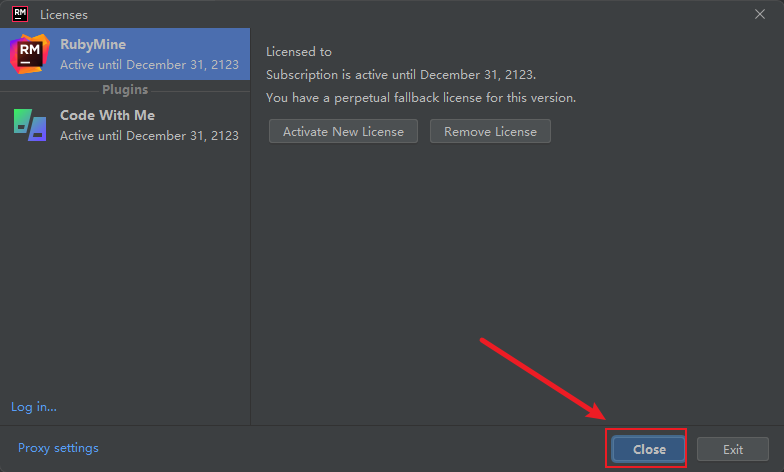Click the small RM icon in title bar
The height and width of the screenshot is (472, 784).
[x=20, y=14]
